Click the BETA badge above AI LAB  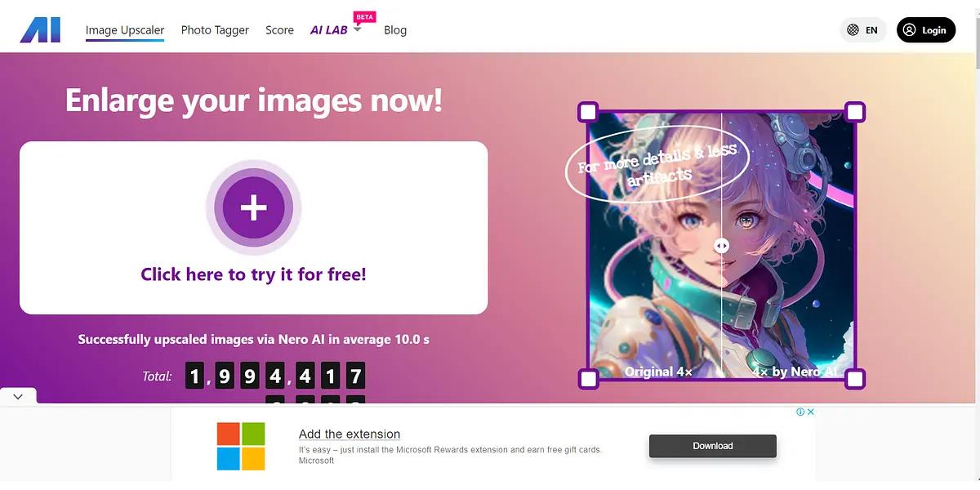pyautogui.click(x=364, y=16)
